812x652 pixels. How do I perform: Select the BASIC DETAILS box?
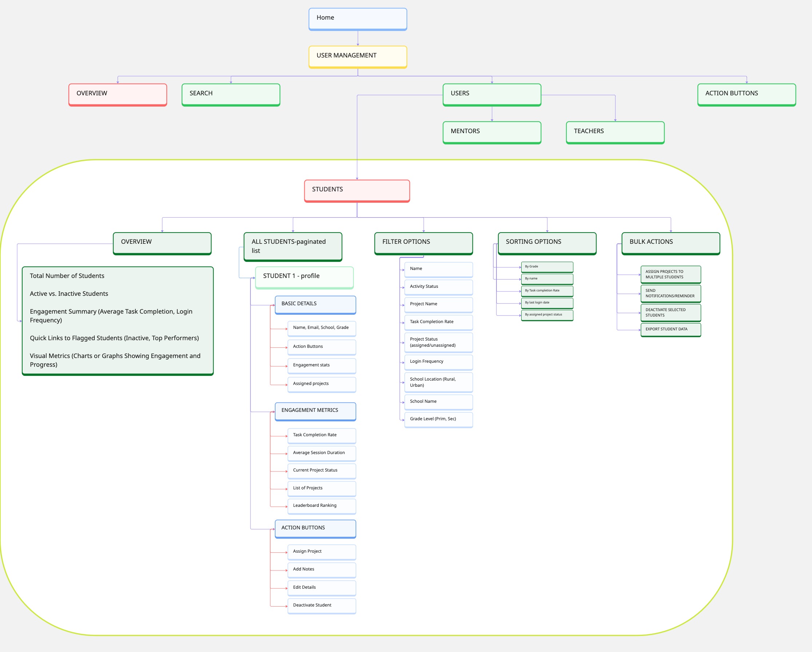(315, 304)
